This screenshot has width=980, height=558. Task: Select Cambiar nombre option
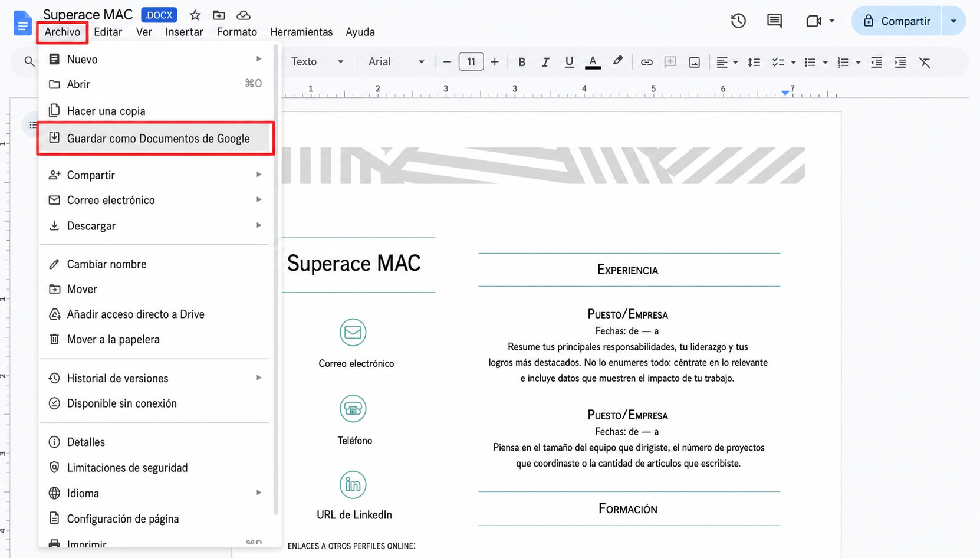(155, 264)
